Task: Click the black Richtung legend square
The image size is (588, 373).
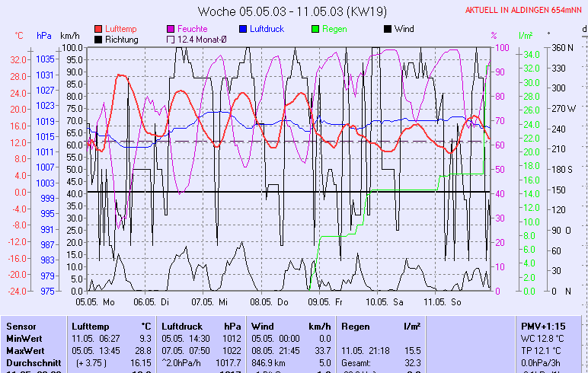Action: [x=98, y=40]
